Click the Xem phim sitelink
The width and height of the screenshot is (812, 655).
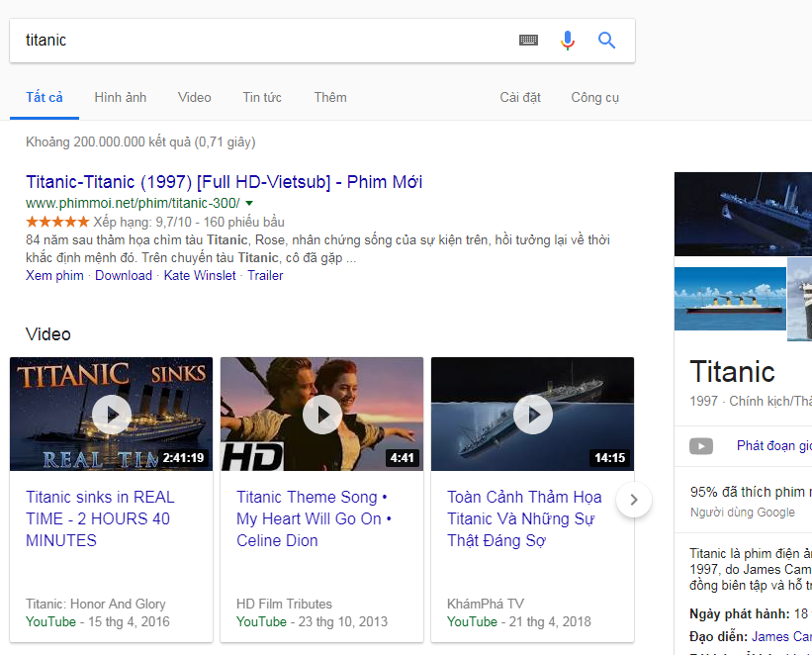click(x=54, y=276)
